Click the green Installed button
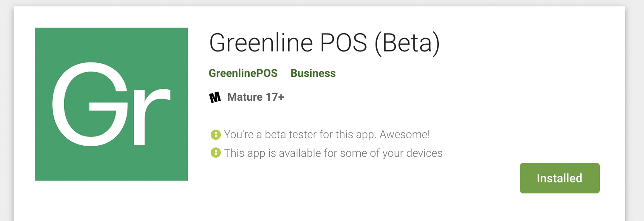This screenshot has width=644, height=221. click(559, 178)
